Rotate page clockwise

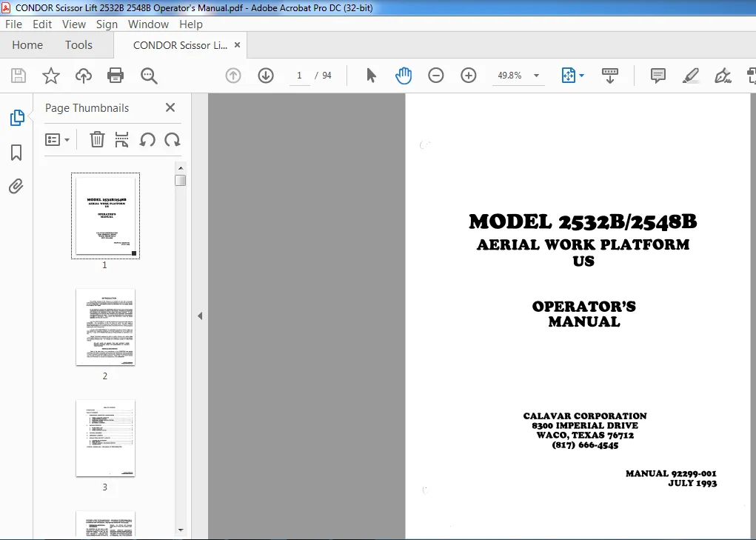point(172,140)
